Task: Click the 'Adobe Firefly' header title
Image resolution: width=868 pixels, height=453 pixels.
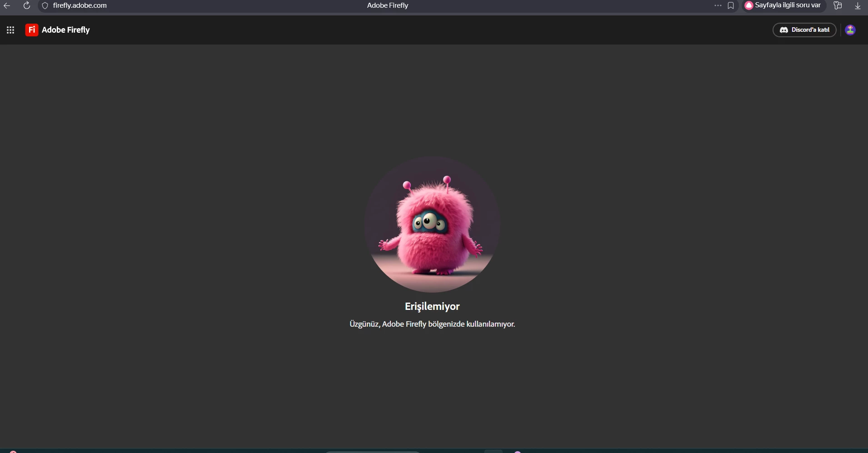Action: coord(66,30)
